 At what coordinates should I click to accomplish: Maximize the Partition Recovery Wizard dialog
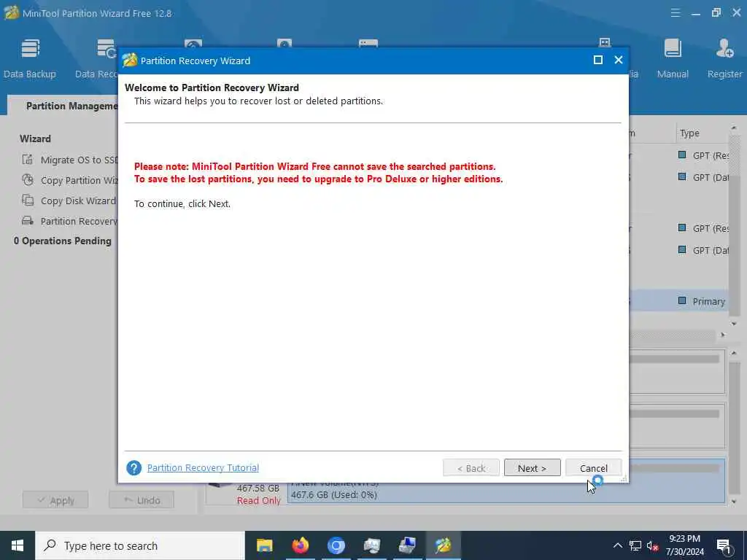click(x=598, y=60)
